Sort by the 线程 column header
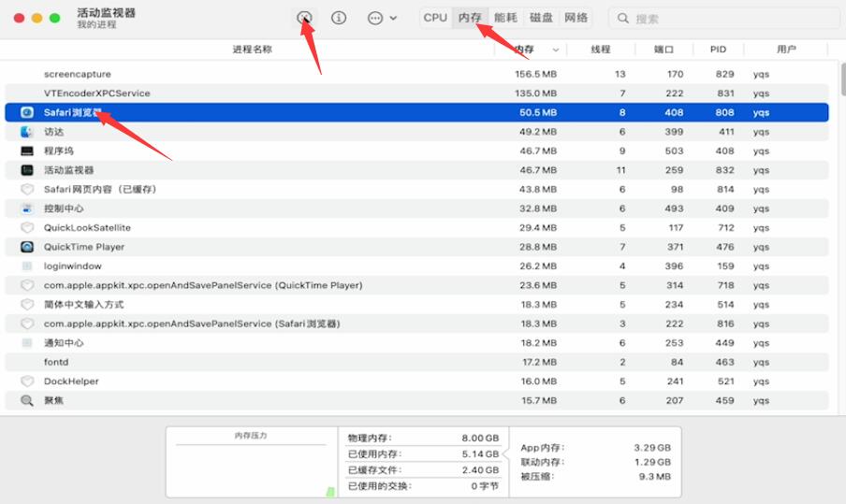 [x=601, y=49]
